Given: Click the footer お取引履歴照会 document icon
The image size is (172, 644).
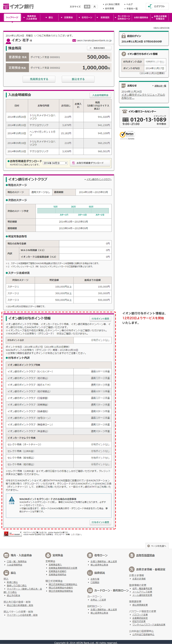Looking at the screenshot, I should [132, 555].
